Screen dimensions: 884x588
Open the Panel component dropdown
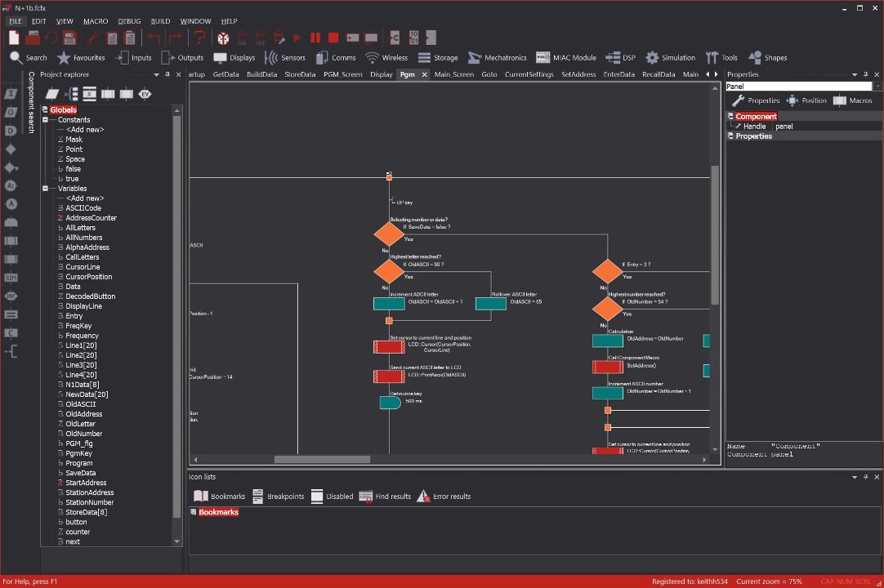(877, 87)
